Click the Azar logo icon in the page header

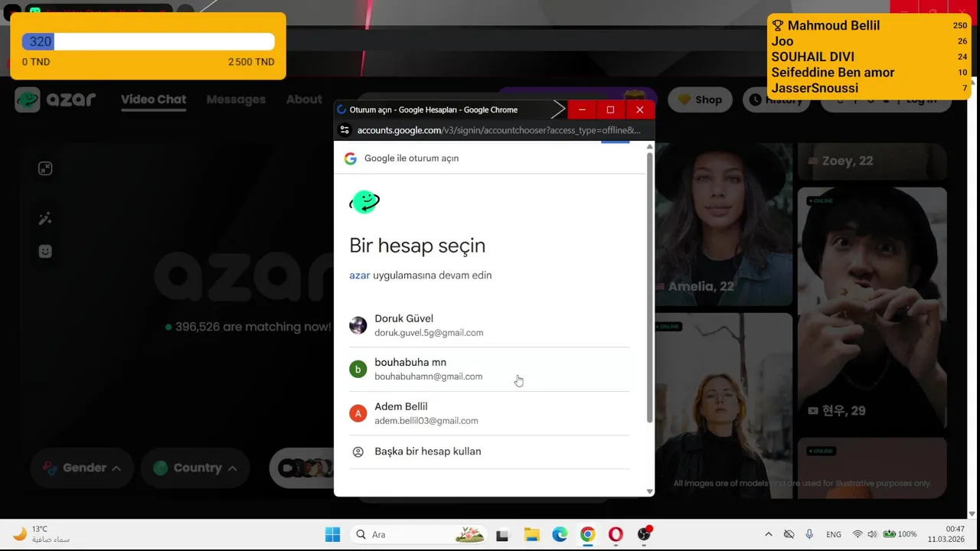point(28,99)
